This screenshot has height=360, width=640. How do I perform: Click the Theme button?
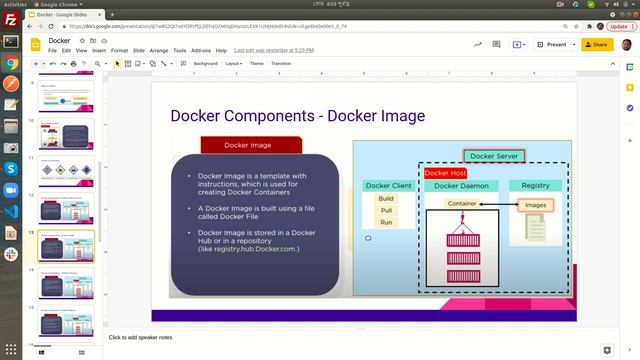pos(257,64)
